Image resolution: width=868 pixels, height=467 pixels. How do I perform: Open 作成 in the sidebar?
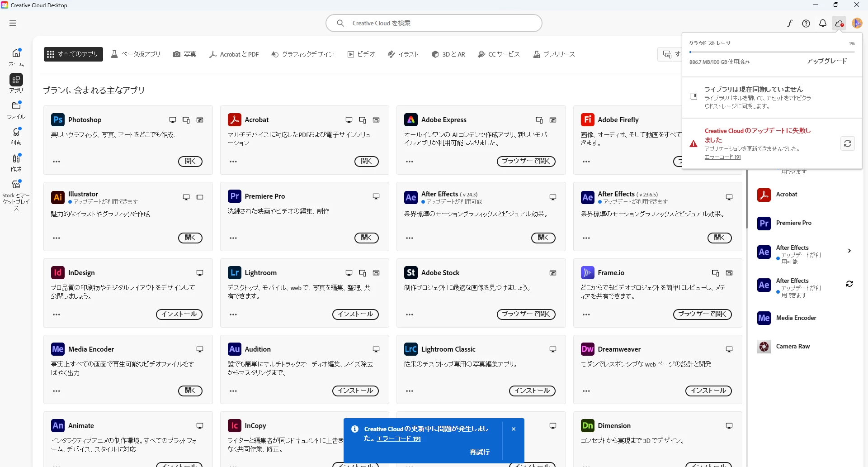coord(16,162)
